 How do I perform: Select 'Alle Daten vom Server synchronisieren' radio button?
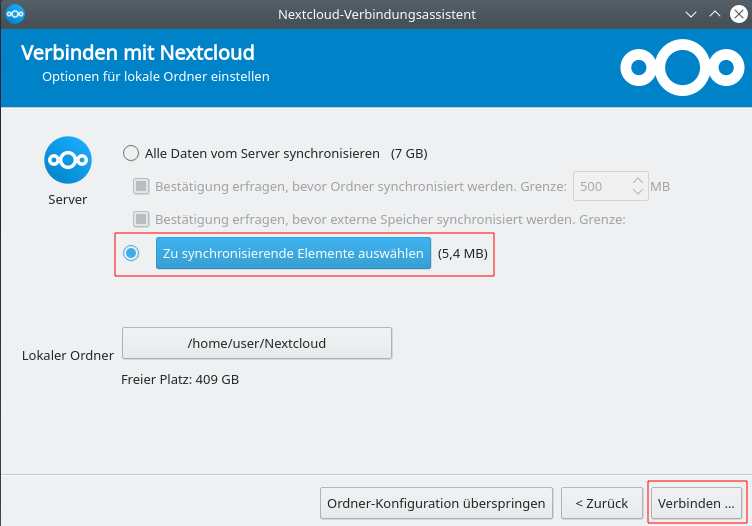pos(131,153)
